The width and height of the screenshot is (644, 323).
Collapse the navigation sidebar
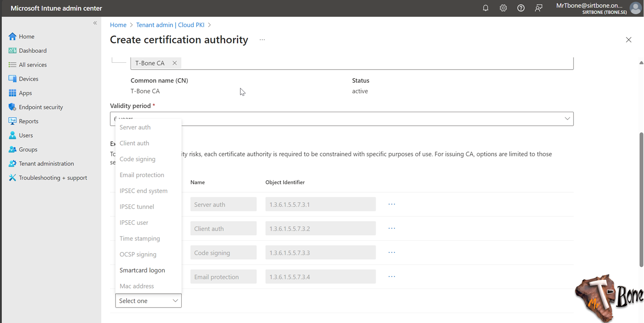click(x=95, y=23)
